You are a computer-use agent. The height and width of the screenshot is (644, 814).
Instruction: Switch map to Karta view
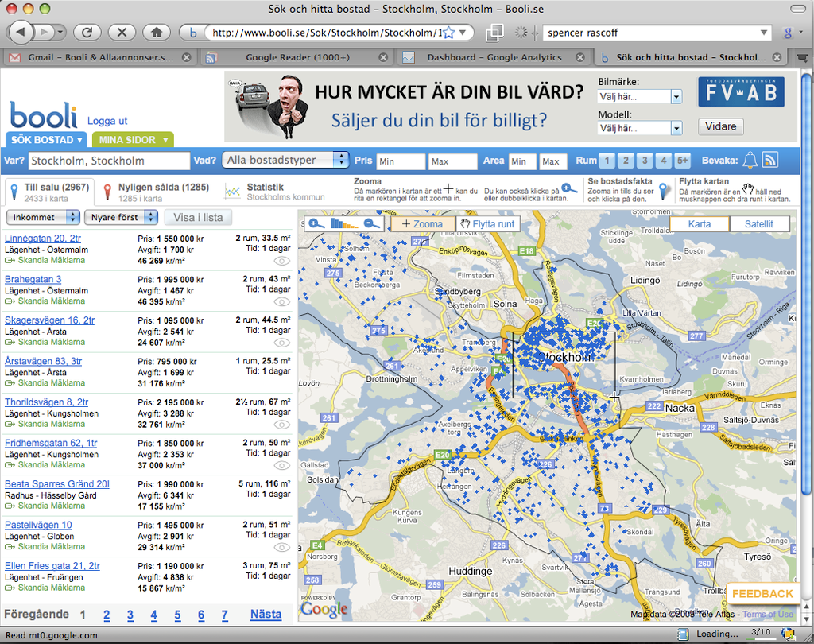[700, 224]
